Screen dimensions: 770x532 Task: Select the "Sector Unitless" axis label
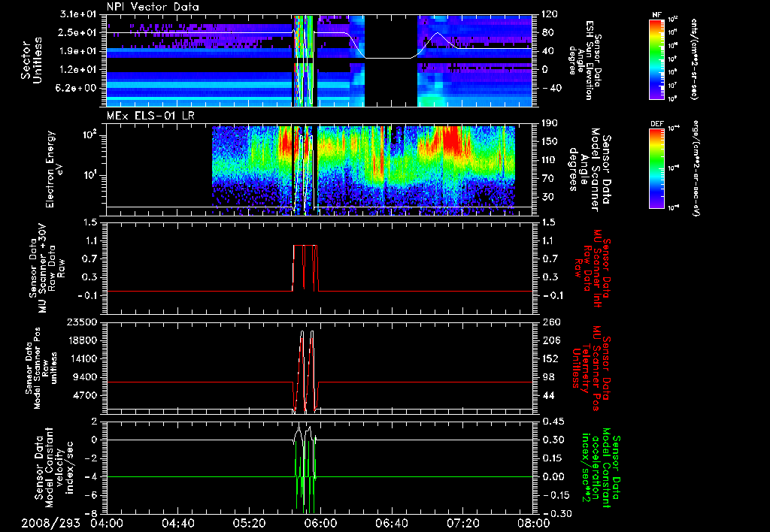tap(31, 60)
